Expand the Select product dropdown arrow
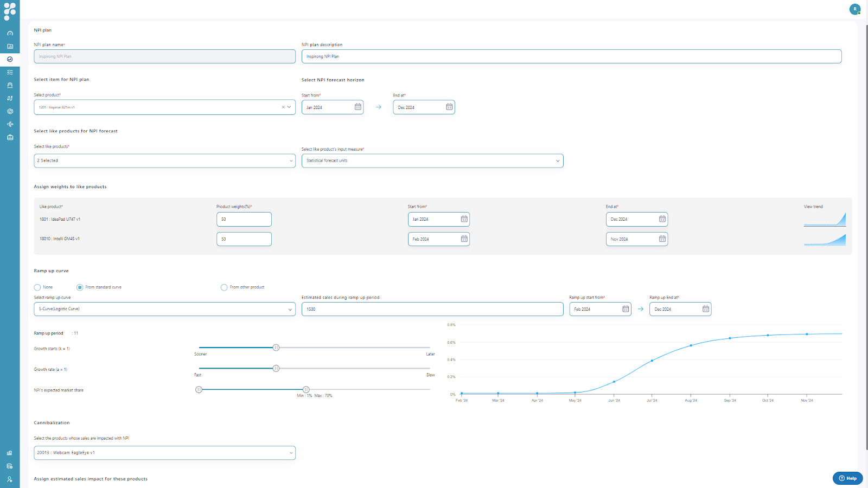Screen dimensions: 868x488 tap(290, 107)
